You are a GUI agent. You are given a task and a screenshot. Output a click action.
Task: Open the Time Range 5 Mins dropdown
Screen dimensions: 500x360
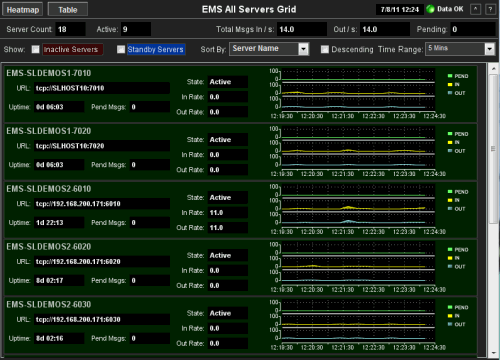click(460, 49)
